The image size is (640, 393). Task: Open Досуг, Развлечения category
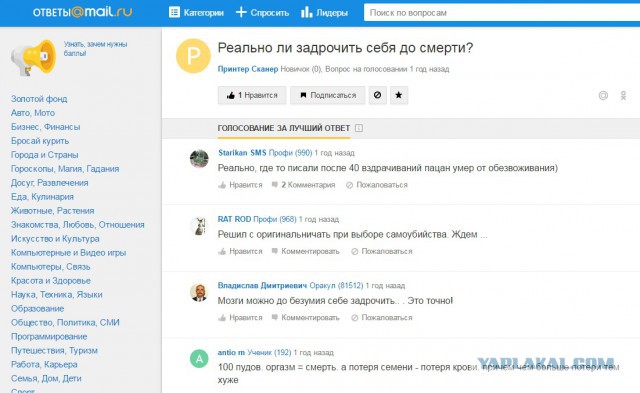click(50, 183)
